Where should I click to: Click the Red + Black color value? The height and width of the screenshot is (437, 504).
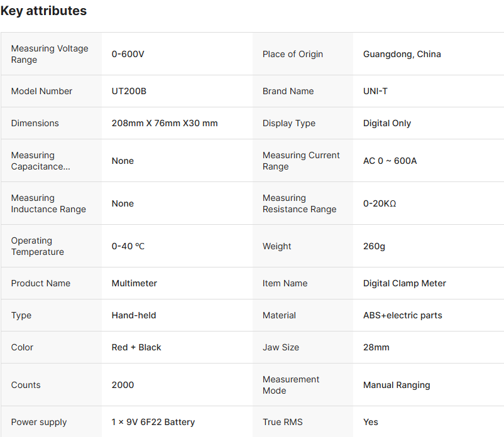click(136, 347)
